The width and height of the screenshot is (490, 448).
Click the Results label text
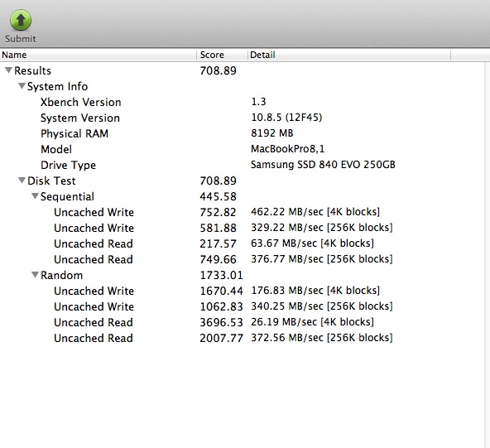(32, 70)
